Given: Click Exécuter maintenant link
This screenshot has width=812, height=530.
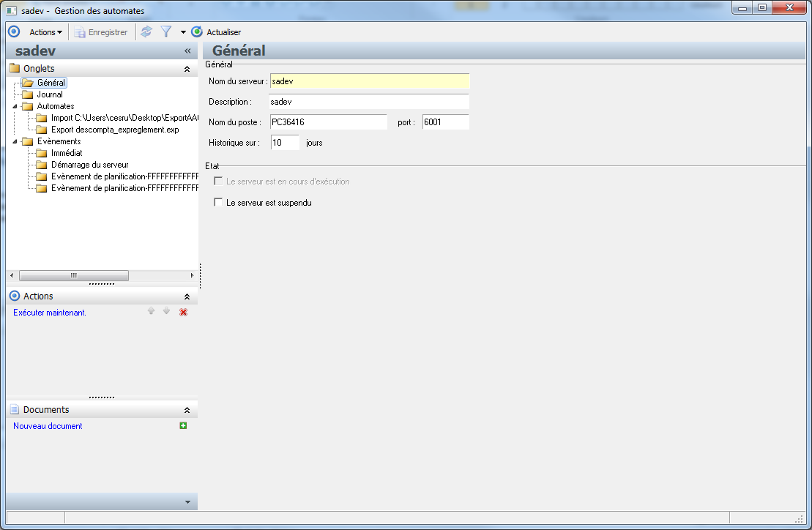Looking at the screenshot, I should coord(50,313).
